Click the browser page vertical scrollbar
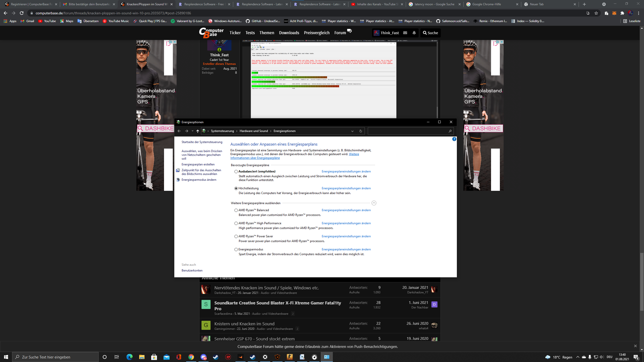Screen dimensions: 644x362 coord(642,282)
